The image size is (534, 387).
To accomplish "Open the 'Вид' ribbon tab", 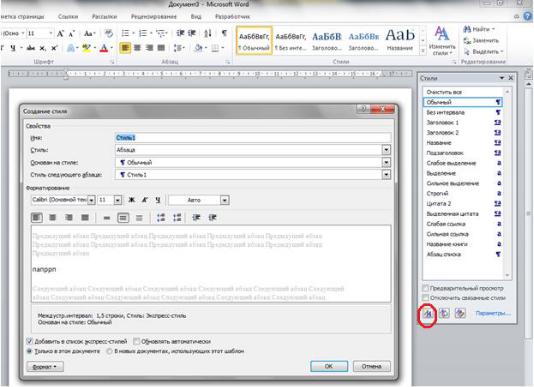I will click(x=196, y=16).
